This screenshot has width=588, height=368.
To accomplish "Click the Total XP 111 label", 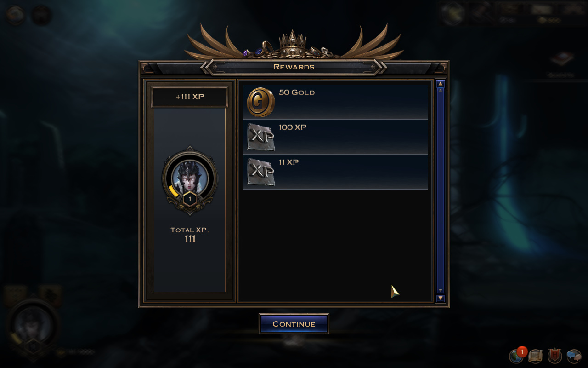I will point(190,235).
